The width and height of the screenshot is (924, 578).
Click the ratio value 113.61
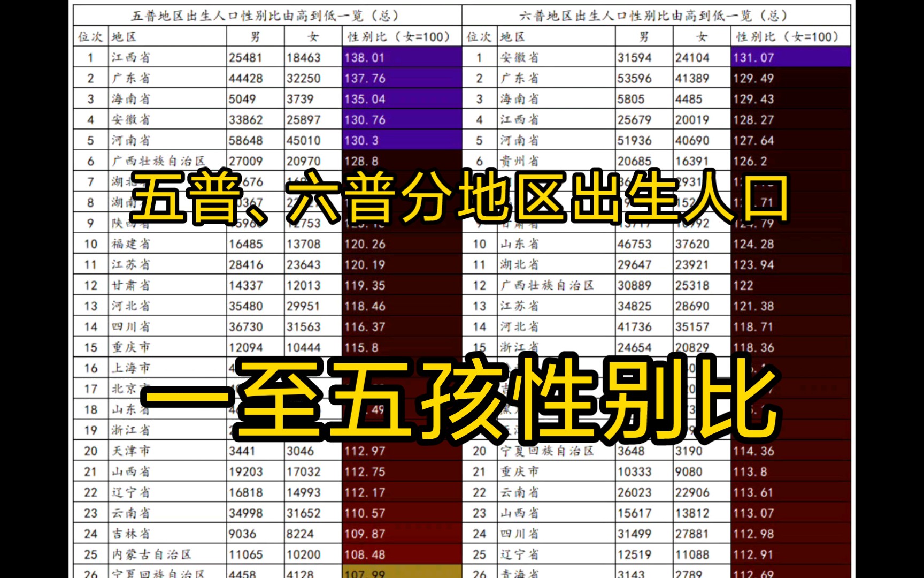(x=753, y=493)
